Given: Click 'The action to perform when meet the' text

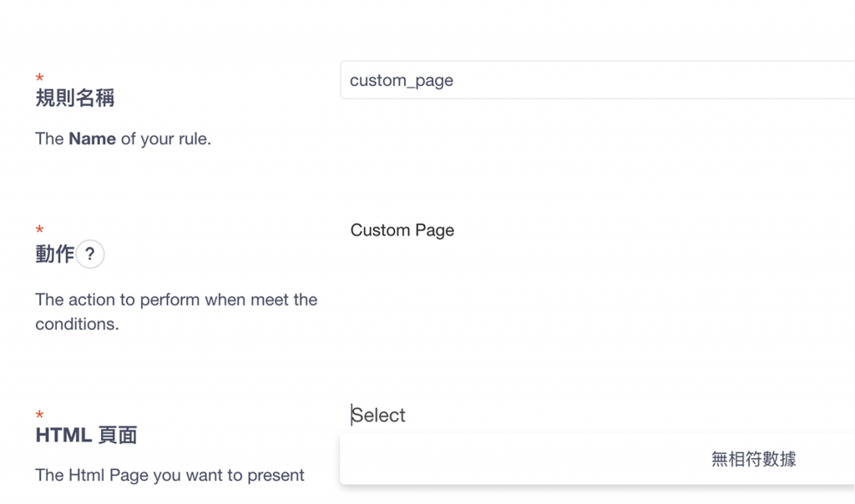Looking at the screenshot, I should [176, 300].
